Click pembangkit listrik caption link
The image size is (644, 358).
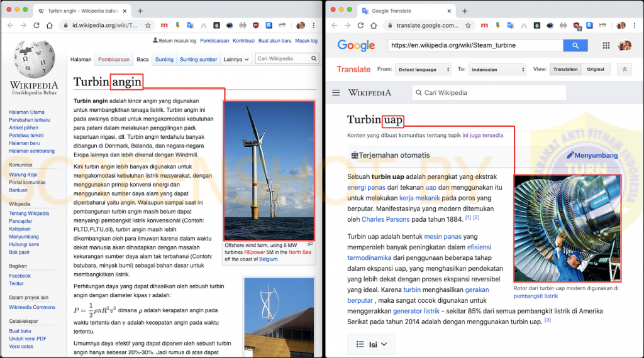(536, 296)
